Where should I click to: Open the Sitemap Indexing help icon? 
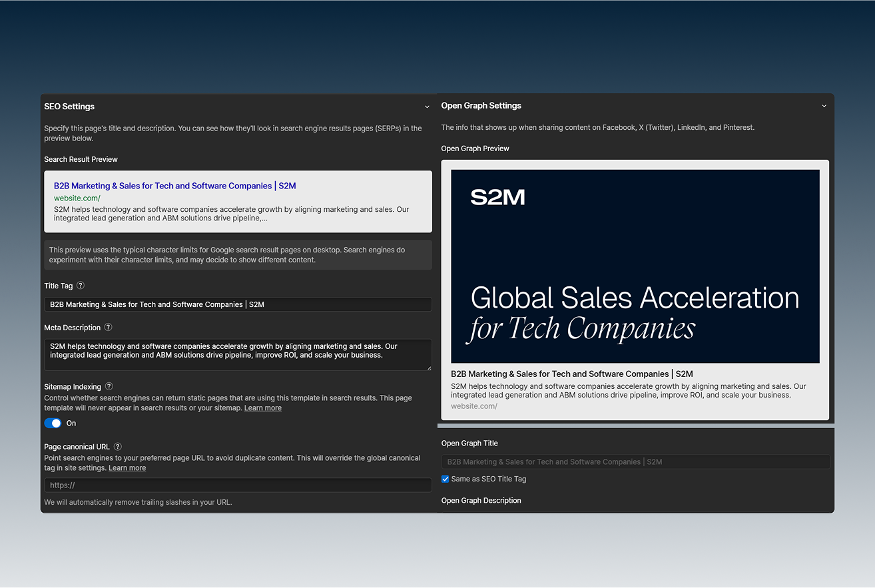coord(109,386)
